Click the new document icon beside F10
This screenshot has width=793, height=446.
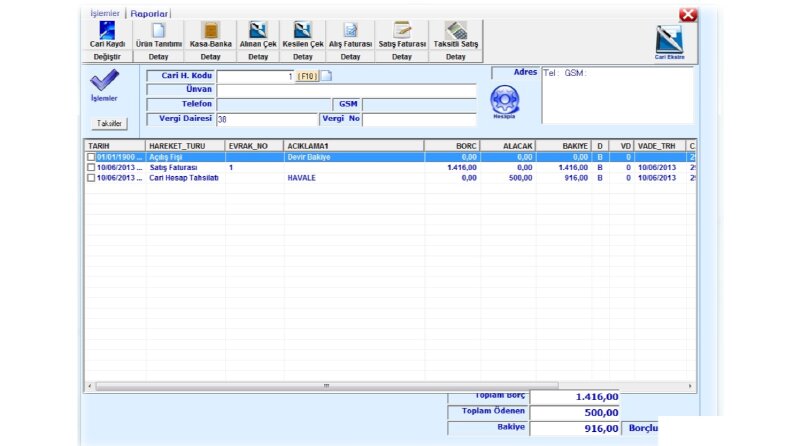[327, 76]
